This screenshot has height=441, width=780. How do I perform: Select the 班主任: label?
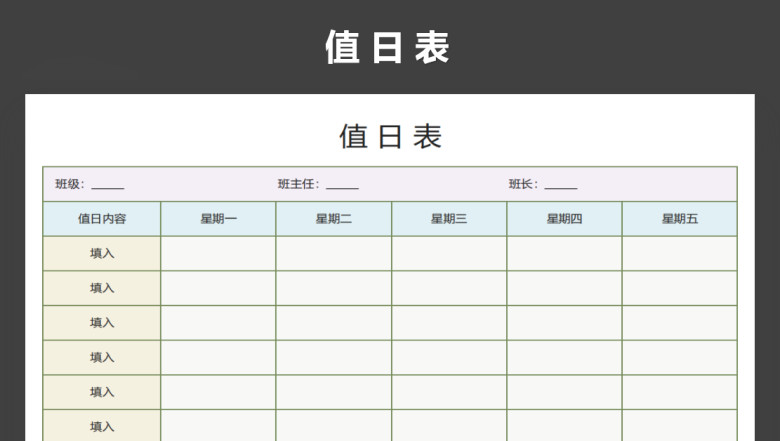298,184
